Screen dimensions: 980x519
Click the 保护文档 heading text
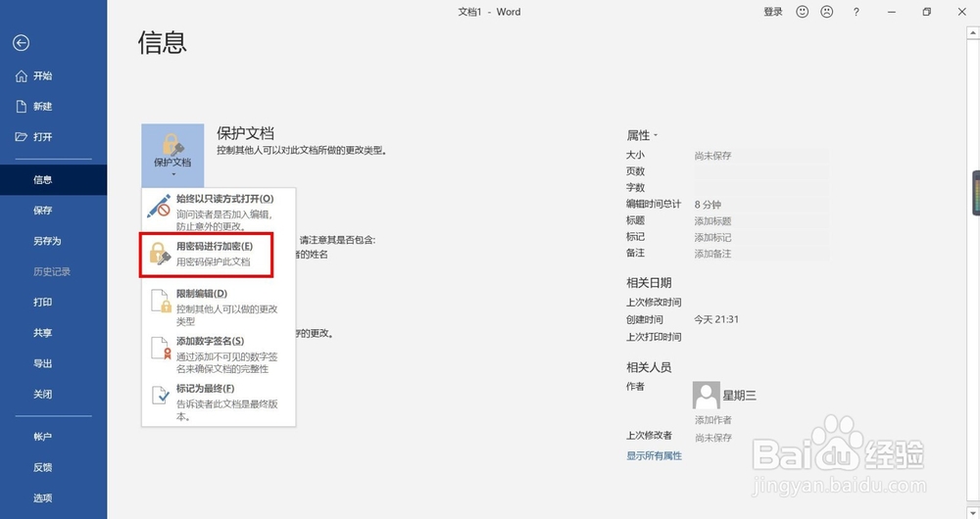[246, 133]
